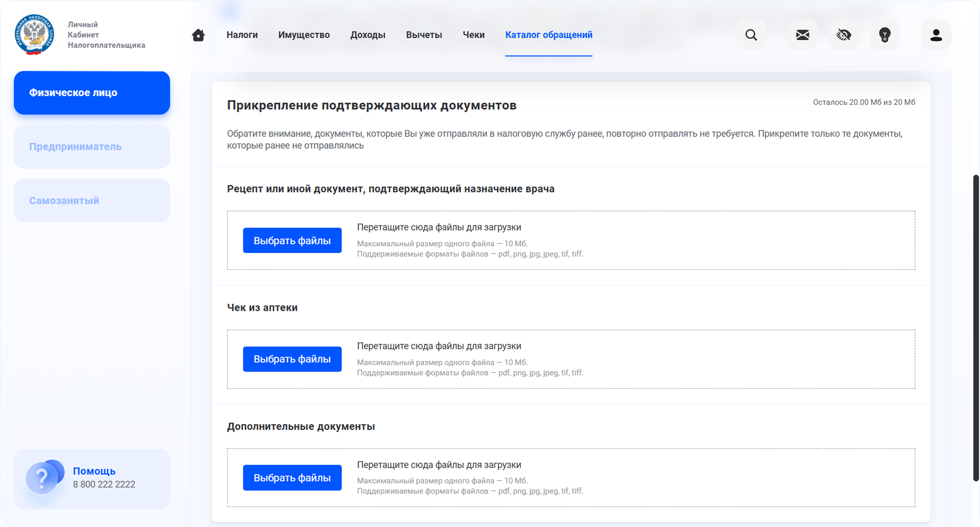Open Вычеты menu item
Viewport: 980px width, 527px height.
[x=424, y=35]
